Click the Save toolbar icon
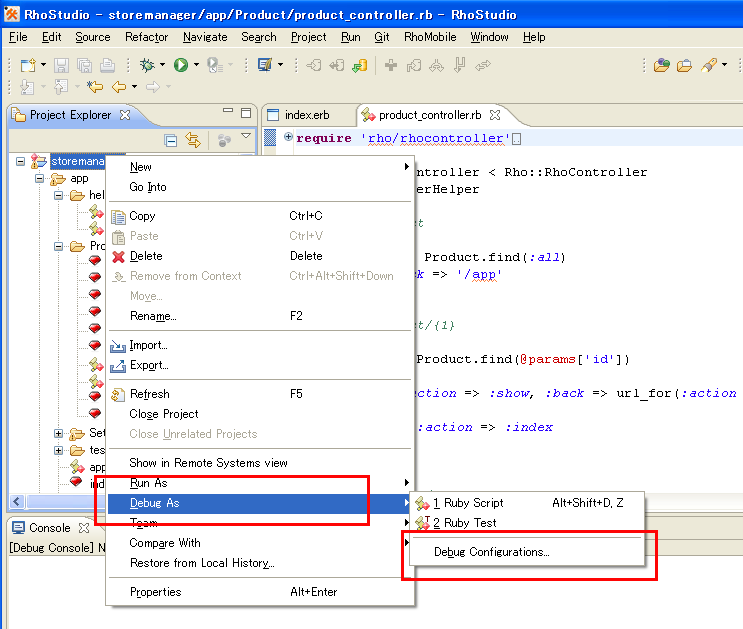The image size is (743, 629). (x=62, y=65)
